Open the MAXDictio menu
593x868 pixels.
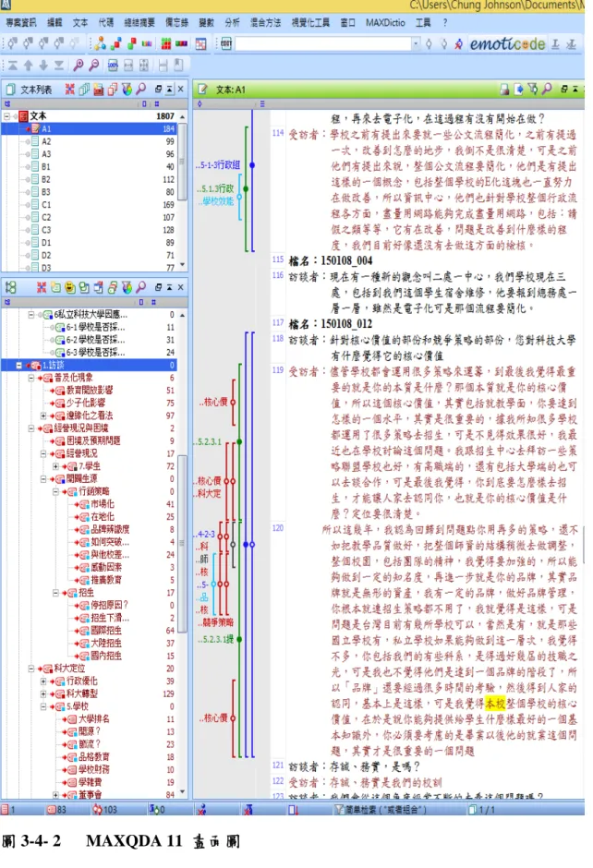coord(385,23)
